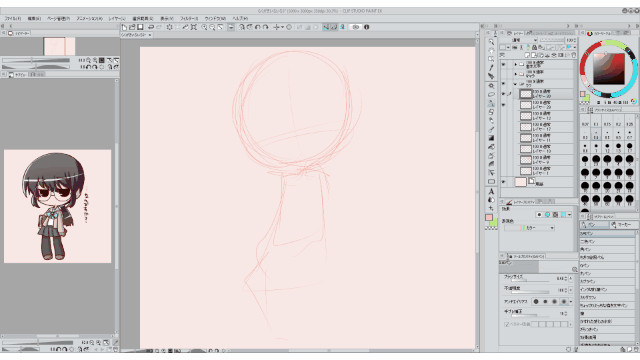Select fourth anti-aliasing option (strong)
640x360 pixels.
tap(564, 302)
